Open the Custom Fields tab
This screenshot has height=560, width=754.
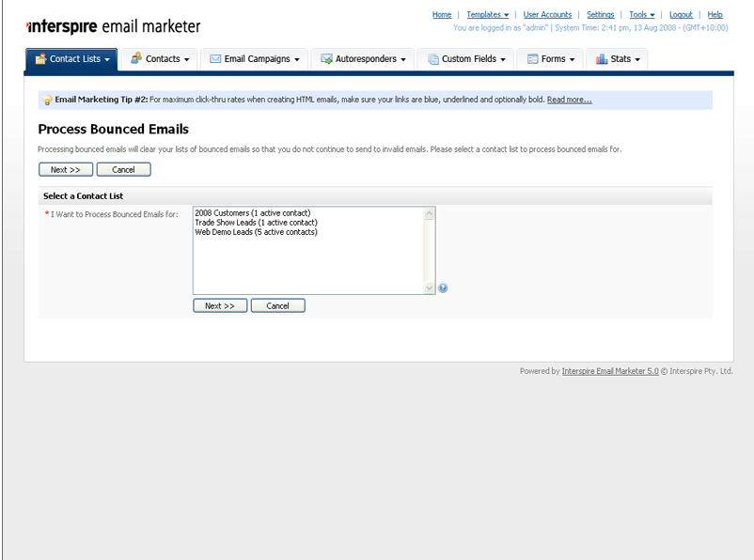point(465,59)
